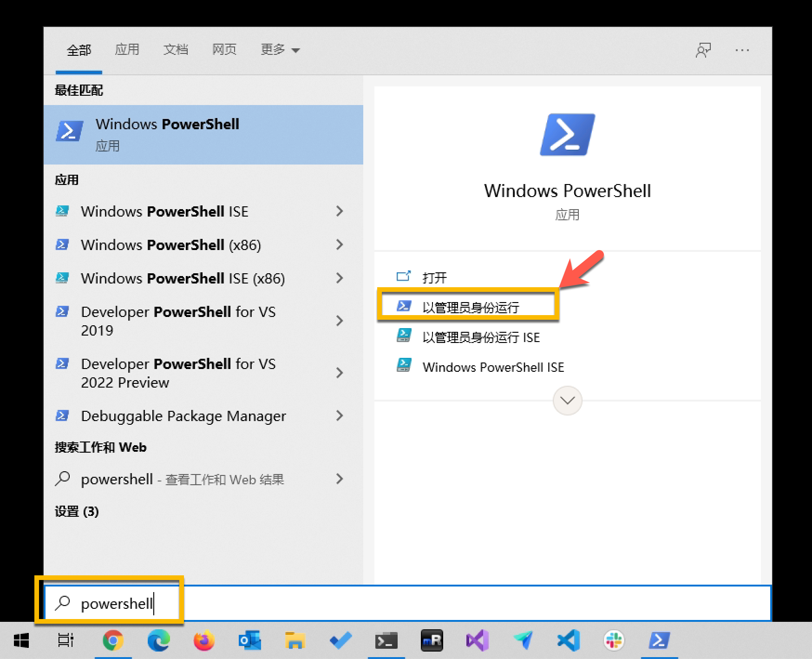Select Windows PowerShell (x86) result
This screenshot has height=659, width=812.
[203, 245]
